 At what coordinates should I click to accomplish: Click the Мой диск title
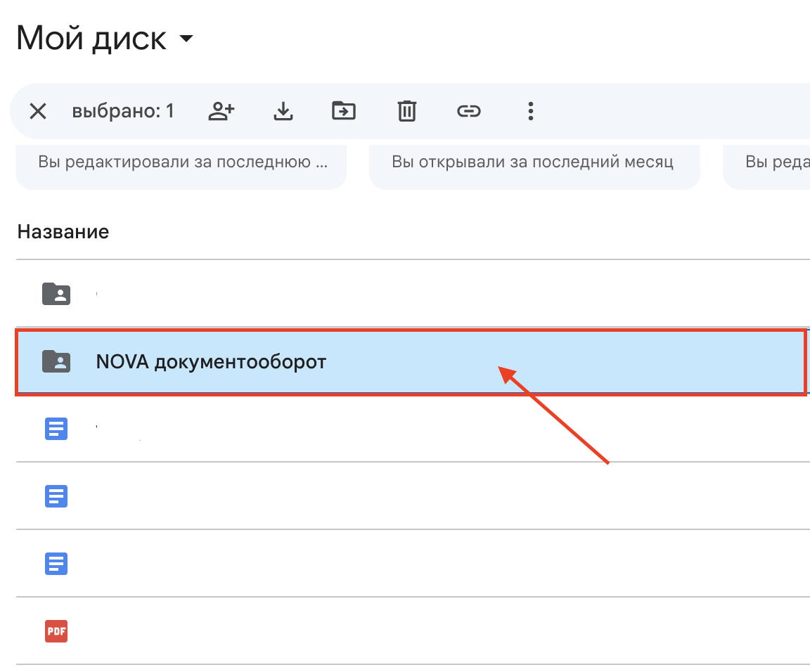[91, 38]
